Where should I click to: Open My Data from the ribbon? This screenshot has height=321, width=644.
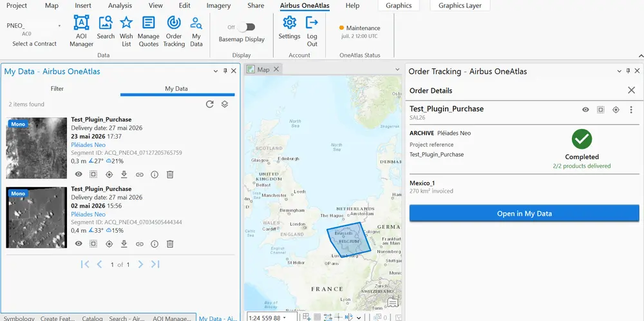pos(196,31)
